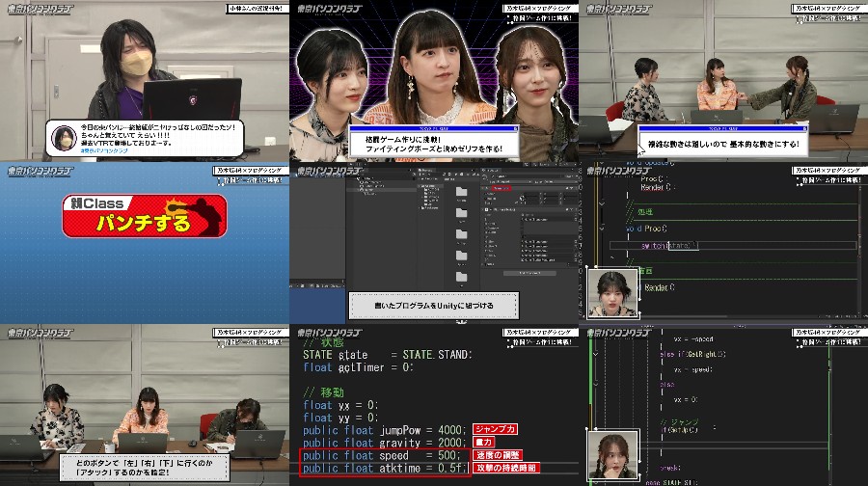Click the face inset in the switch(state) code thumbnail
This screenshot has width=868, height=486.
coord(612,293)
